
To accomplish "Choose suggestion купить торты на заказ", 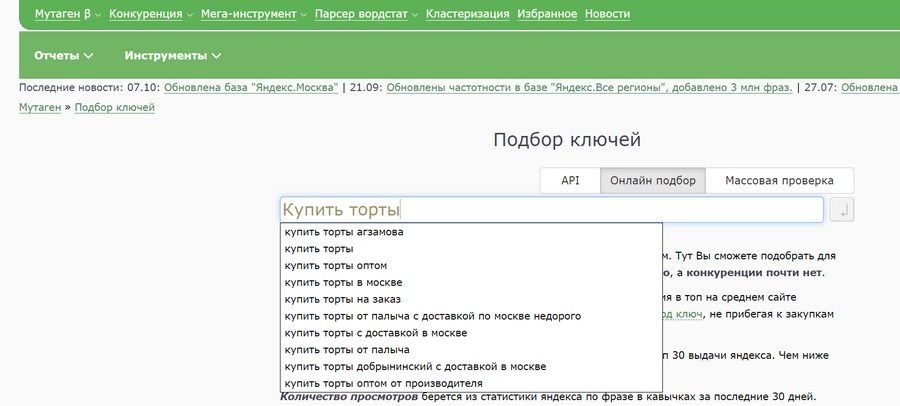I will 471,299.
